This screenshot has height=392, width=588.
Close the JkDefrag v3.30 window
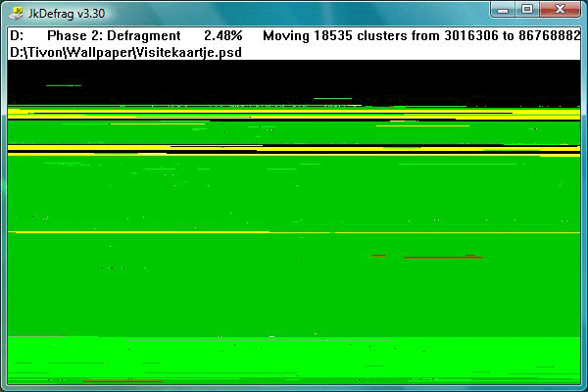coord(560,10)
